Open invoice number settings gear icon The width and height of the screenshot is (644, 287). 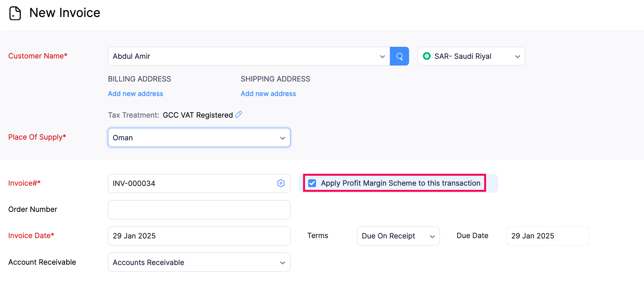pos(281,183)
